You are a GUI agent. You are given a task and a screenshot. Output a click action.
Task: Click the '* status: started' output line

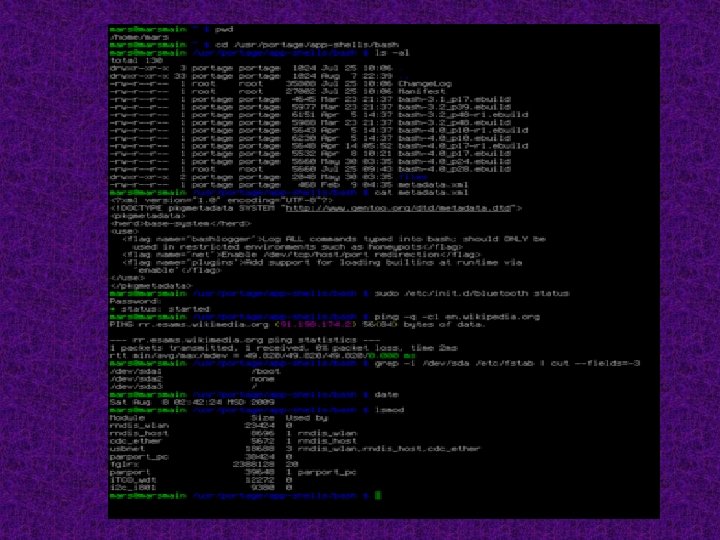click(x=160, y=309)
